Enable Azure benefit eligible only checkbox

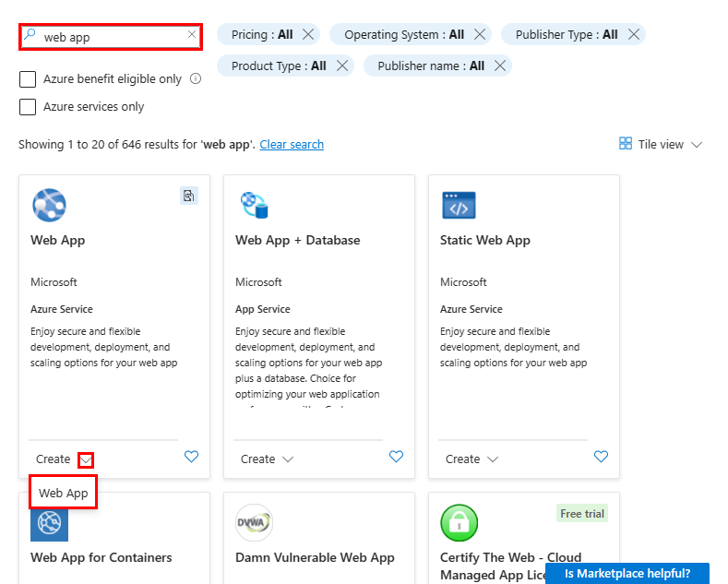(x=28, y=79)
